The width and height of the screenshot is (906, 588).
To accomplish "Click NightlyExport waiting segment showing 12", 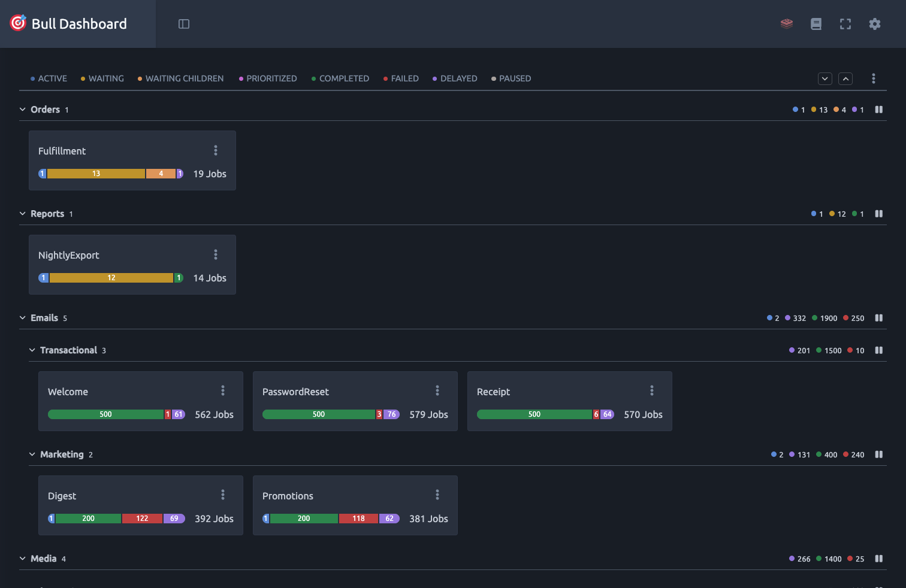I will click(x=111, y=278).
